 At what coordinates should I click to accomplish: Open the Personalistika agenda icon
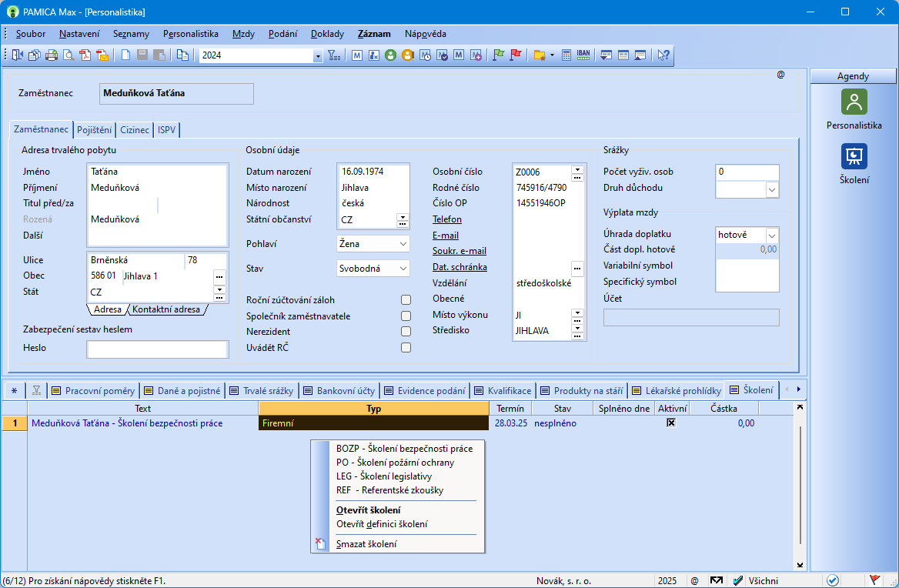click(854, 102)
